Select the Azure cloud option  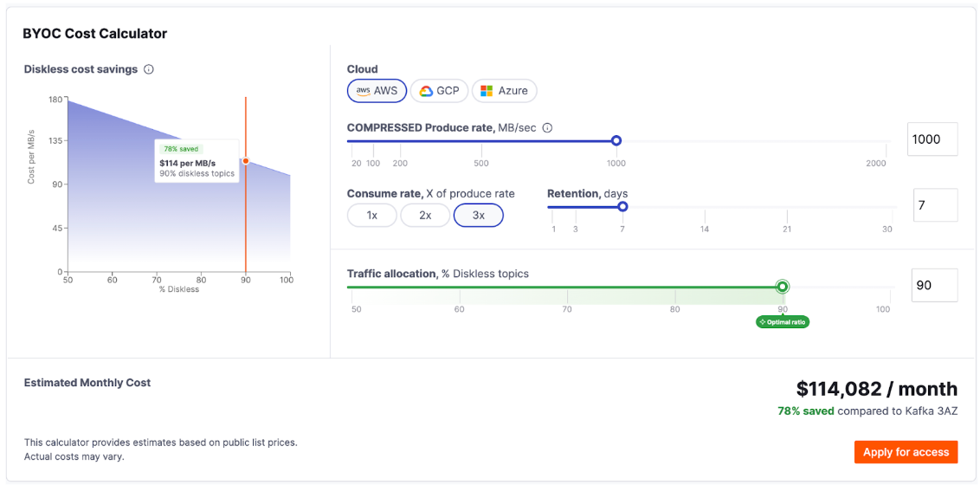click(505, 91)
